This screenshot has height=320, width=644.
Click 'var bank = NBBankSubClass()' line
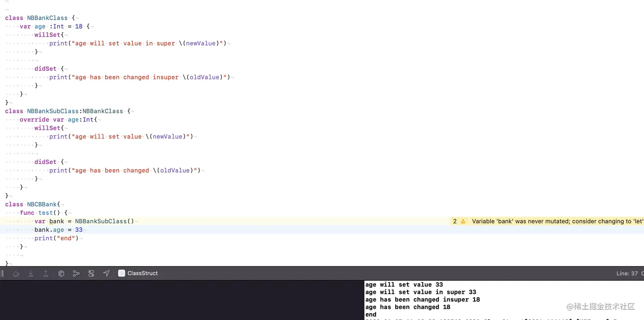(x=84, y=222)
